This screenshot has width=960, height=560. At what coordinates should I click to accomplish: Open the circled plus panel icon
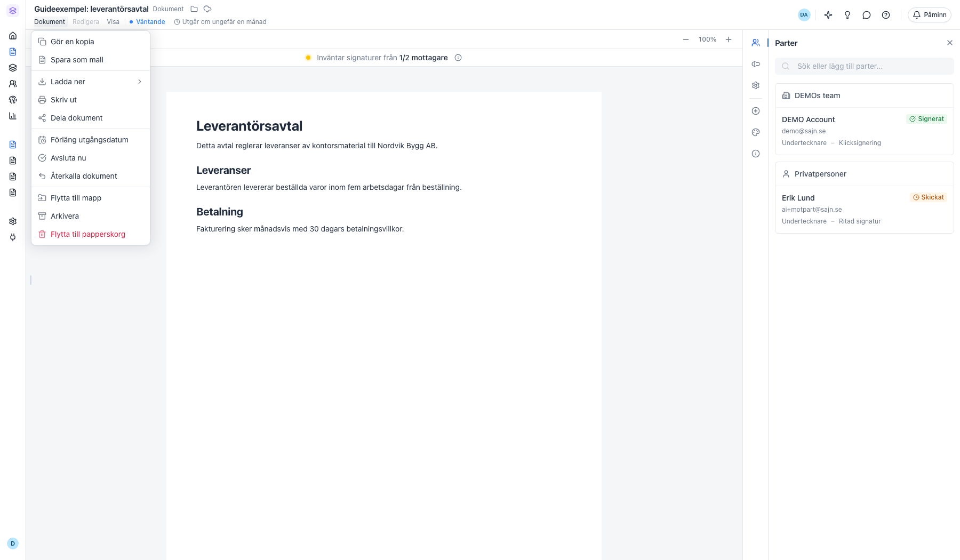coord(756,111)
